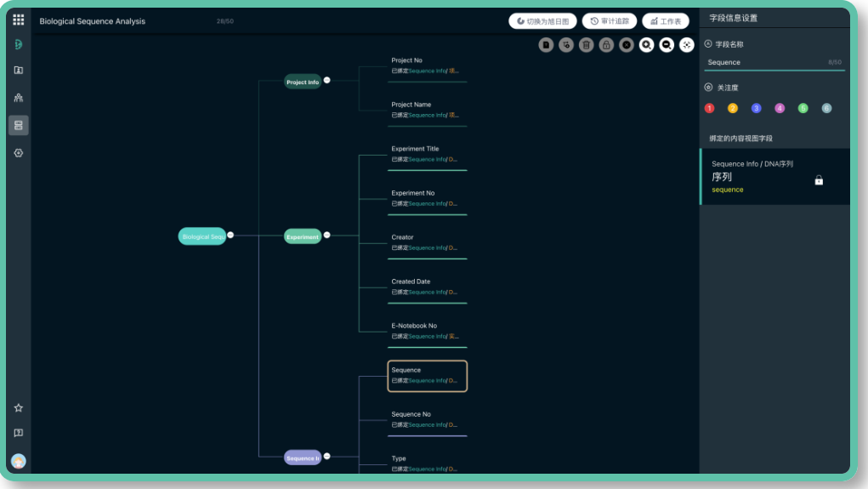This screenshot has height=489, width=868.
Task: Open the audit trail (审计追踪) button
Action: [x=609, y=21]
